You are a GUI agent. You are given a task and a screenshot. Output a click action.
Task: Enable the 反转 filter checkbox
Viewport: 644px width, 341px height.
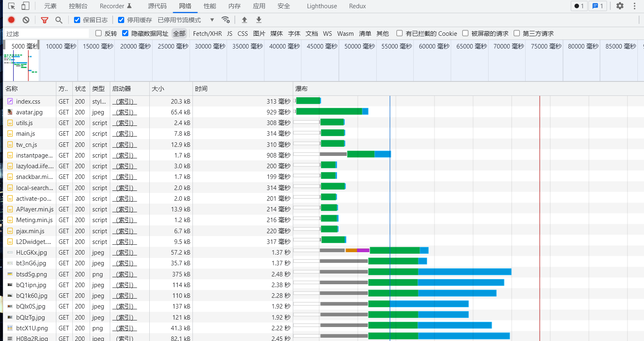(x=98, y=33)
